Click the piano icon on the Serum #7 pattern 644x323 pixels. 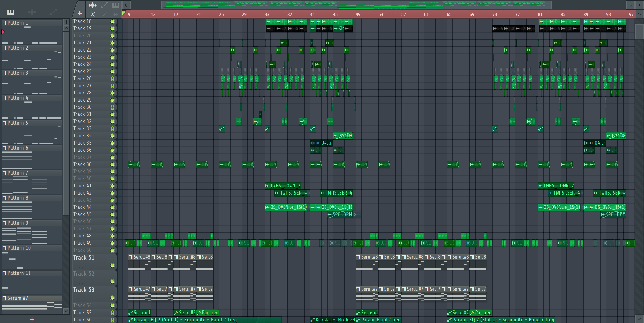pos(4,298)
